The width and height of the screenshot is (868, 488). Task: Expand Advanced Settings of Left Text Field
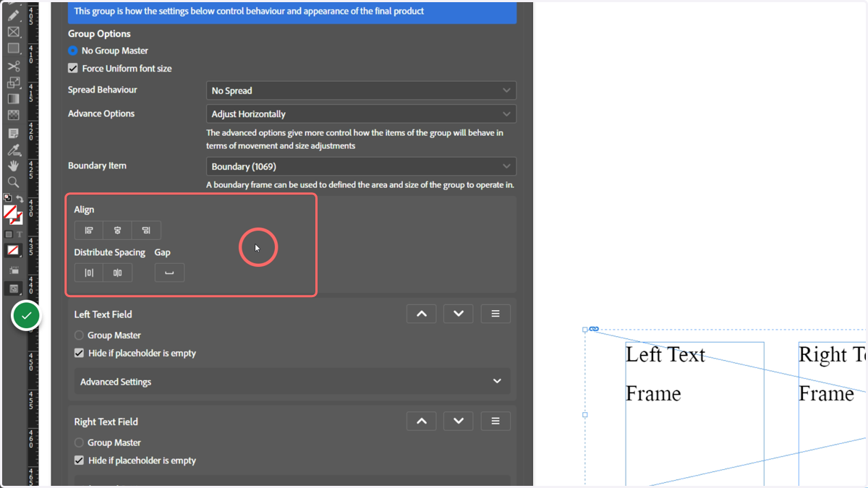292,382
